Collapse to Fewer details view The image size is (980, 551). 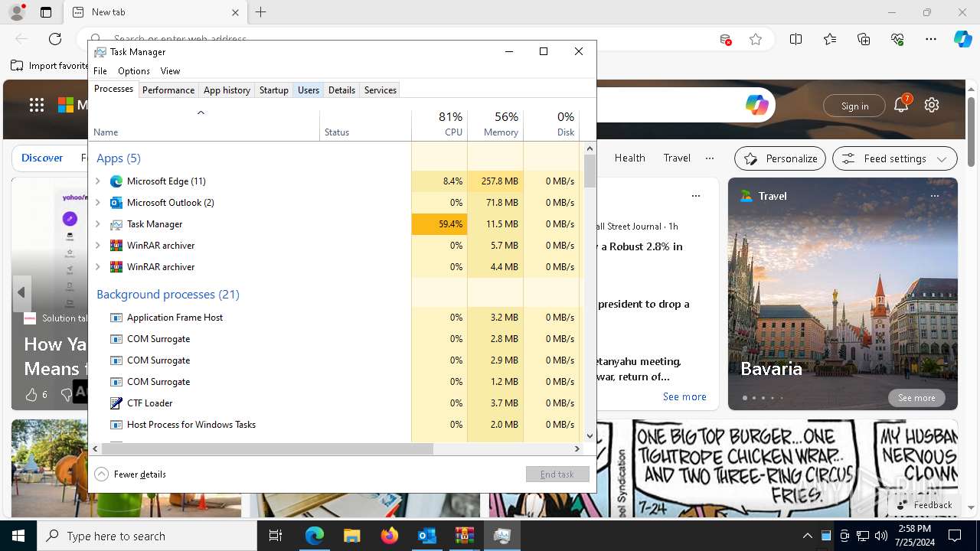pos(130,474)
